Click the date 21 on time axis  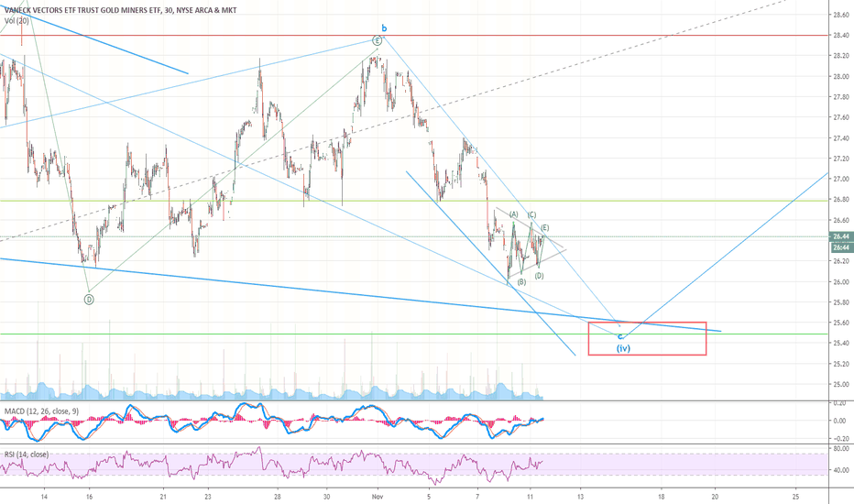pyautogui.click(x=163, y=497)
